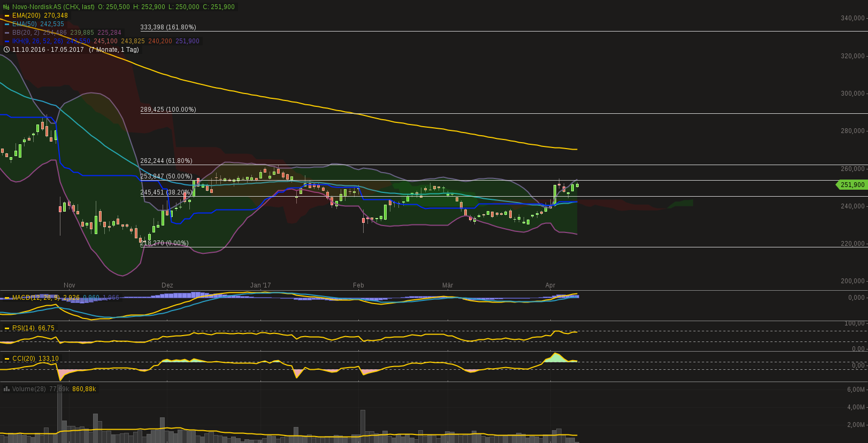The height and width of the screenshot is (443, 868).
Task: Click the cyan EMA(50) legend marker
Action: pos(7,24)
